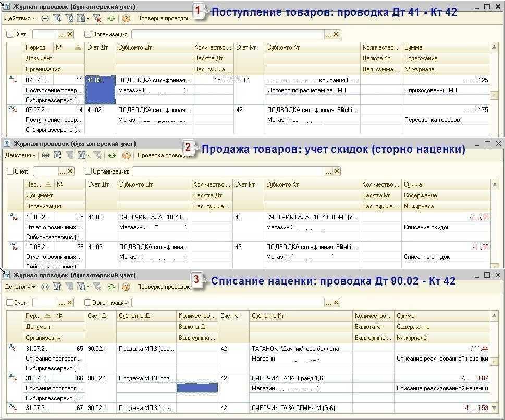Click Дт/Кт entry icon of row №11

point(13,80)
